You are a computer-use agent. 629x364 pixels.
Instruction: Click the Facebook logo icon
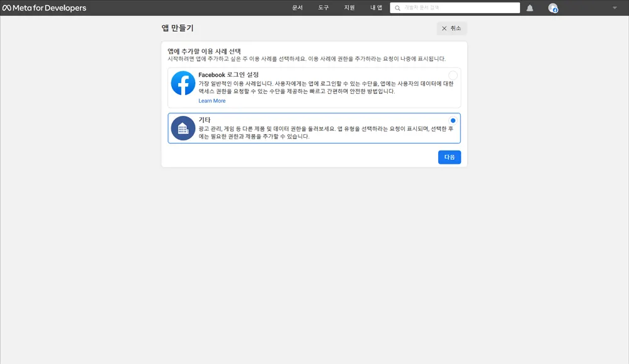click(183, 83)
